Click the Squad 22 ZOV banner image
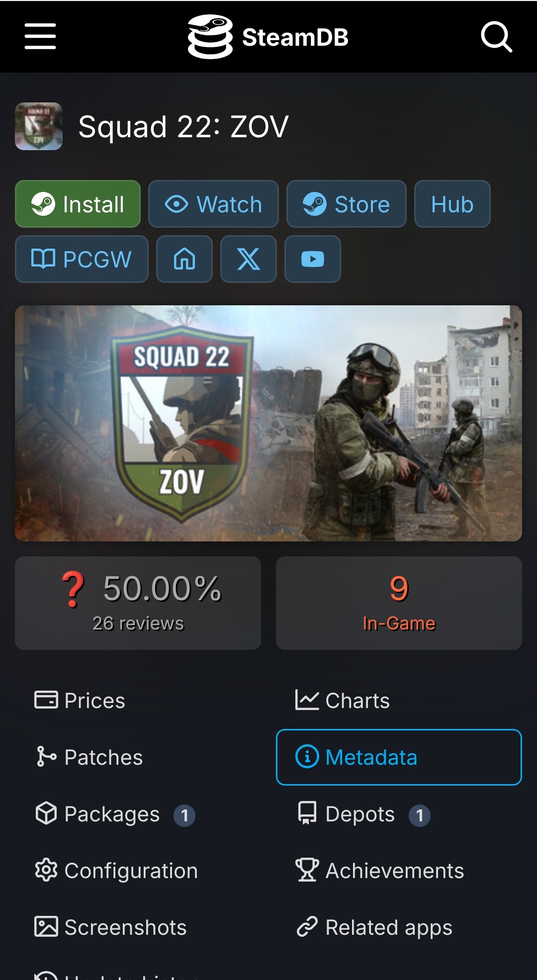The height and width of the screenshot is (980, 537). [x=268, y=423]
